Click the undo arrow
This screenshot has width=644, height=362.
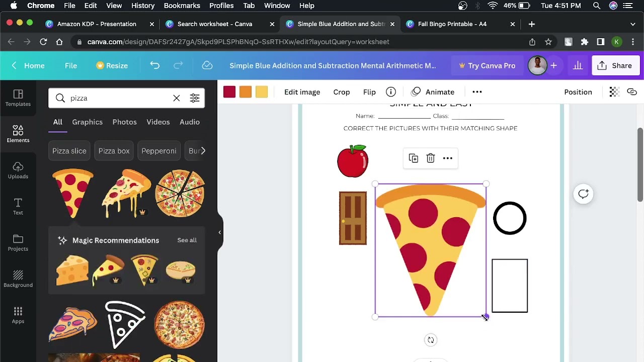point(154,65)
